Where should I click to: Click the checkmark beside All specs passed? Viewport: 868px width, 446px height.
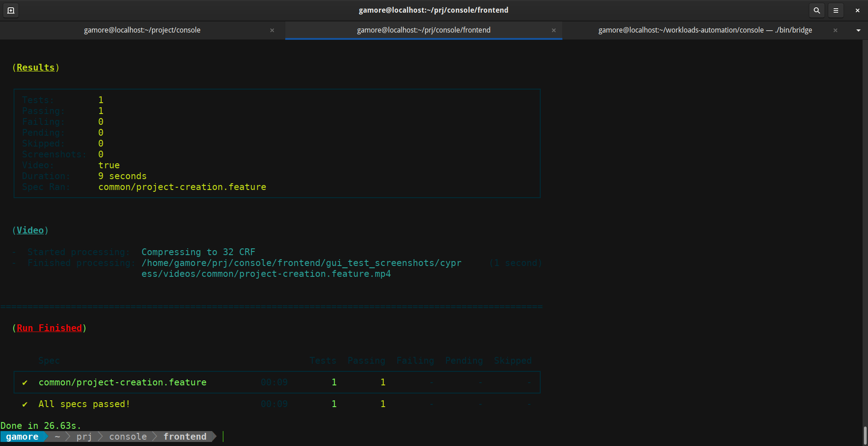pos(25,404)
